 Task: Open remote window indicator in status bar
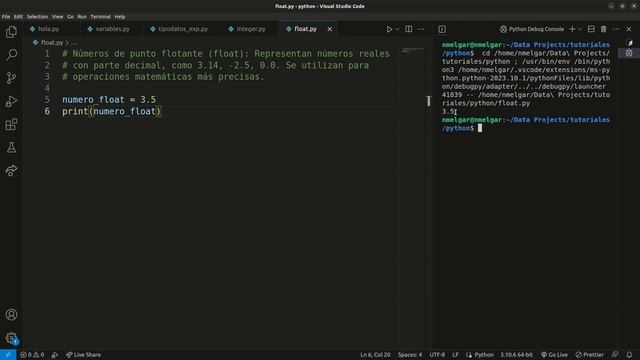[8, 355]
